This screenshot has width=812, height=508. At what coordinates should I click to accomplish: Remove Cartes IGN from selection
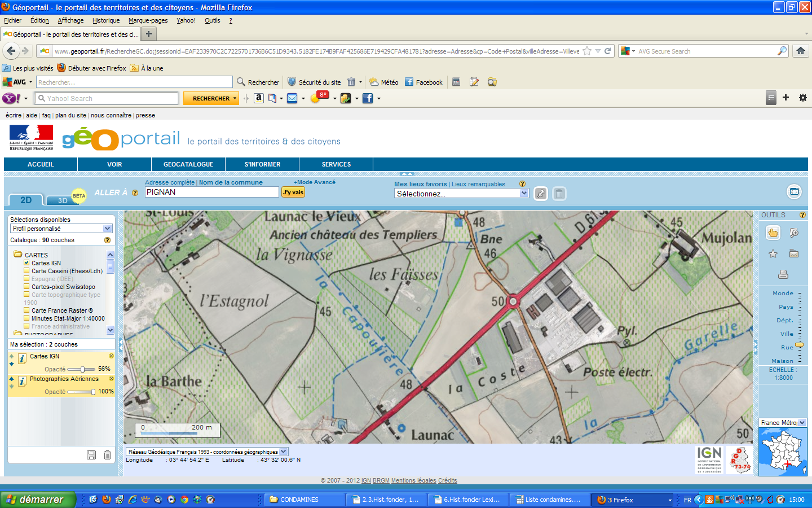point(111,356)
